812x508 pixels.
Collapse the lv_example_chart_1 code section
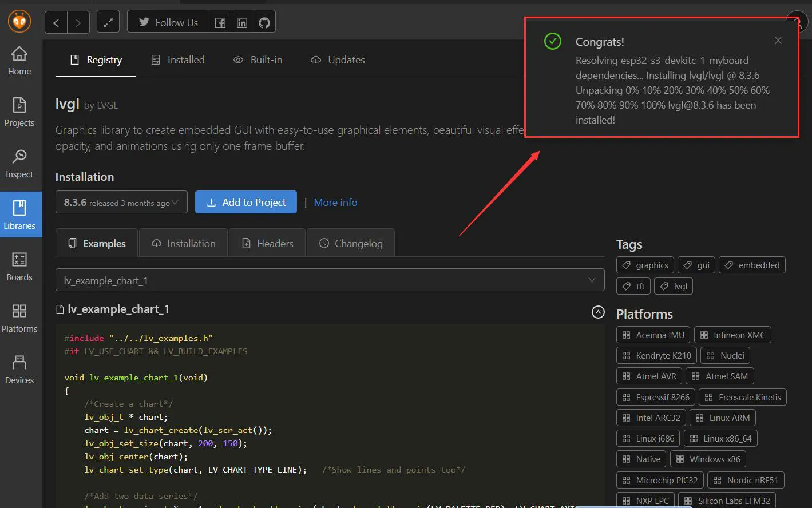tap(597, 312)
